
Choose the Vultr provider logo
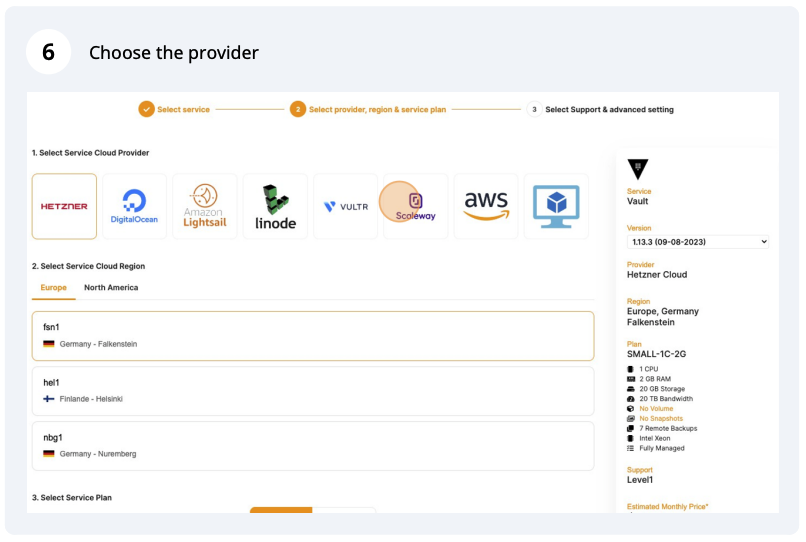pos(346,206)
